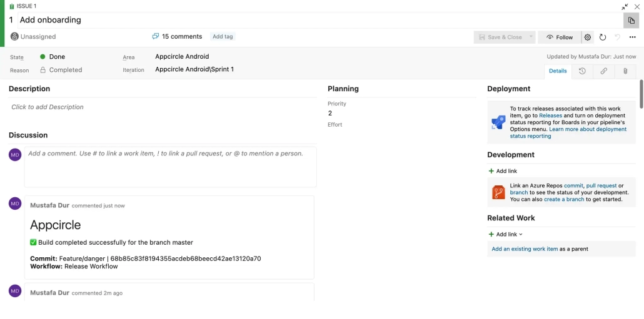Expand the Save & Close dropdown arrow
Screen dimensions: 644x319
531,37
